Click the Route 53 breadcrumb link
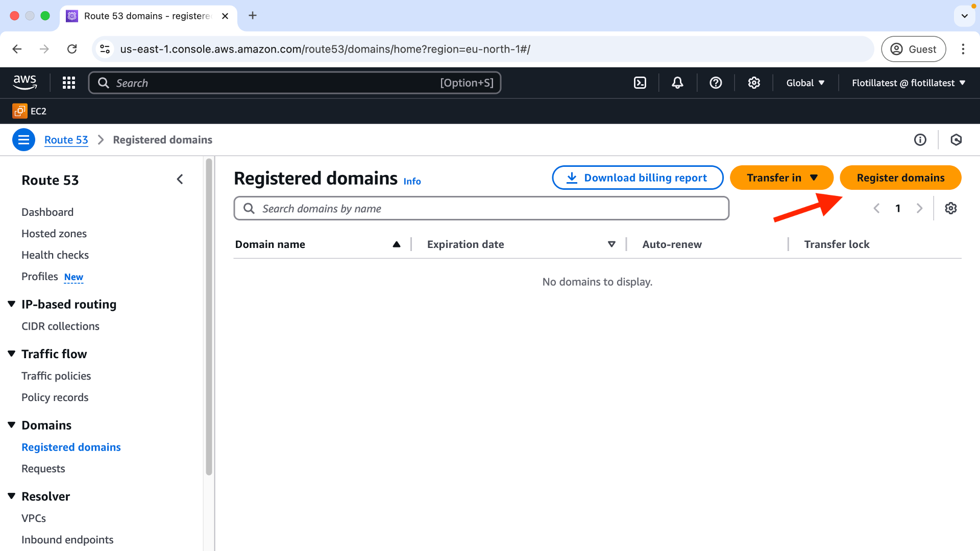The image size is (980, 551). [x=66, y=140]
